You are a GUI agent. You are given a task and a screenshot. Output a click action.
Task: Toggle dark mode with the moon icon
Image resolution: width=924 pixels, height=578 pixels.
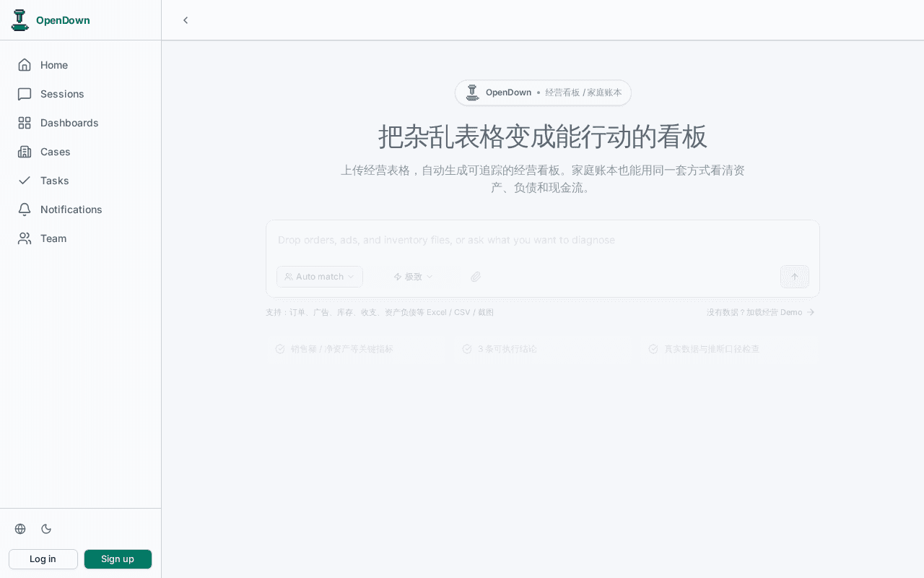pyautogui.click(x=46, y=529)
